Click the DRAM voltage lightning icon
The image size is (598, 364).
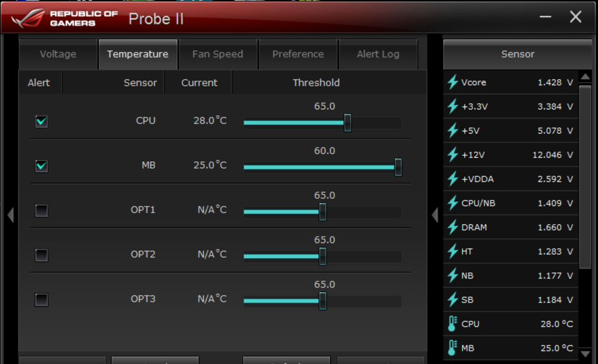click(453, 227)
